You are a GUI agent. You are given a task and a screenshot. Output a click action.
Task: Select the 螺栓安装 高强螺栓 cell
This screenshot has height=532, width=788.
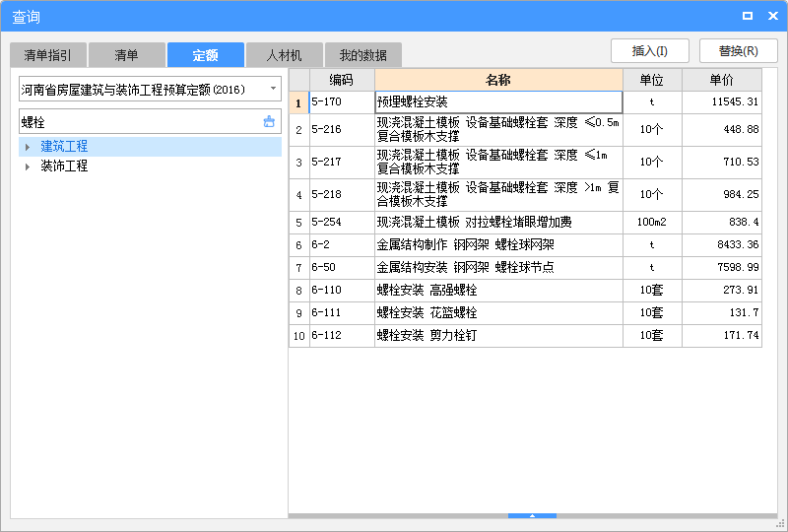tap(498, 290)
